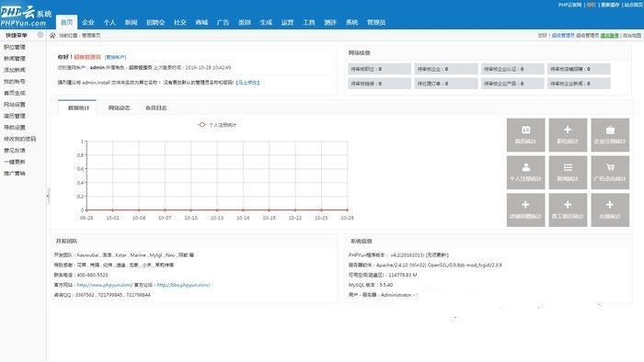Open the 系统 top navigation menu
The image size is (644, 362).
coord(352,23)
